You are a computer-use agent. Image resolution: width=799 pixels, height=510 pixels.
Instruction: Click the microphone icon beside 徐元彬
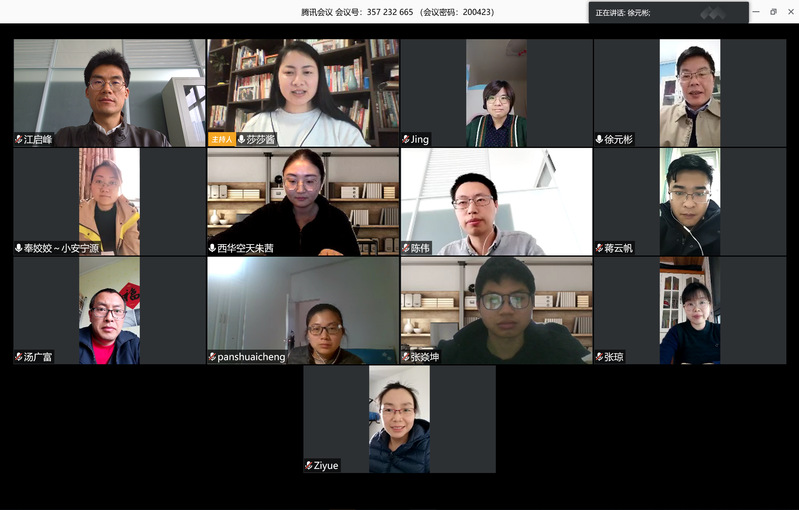click(600, 140)
